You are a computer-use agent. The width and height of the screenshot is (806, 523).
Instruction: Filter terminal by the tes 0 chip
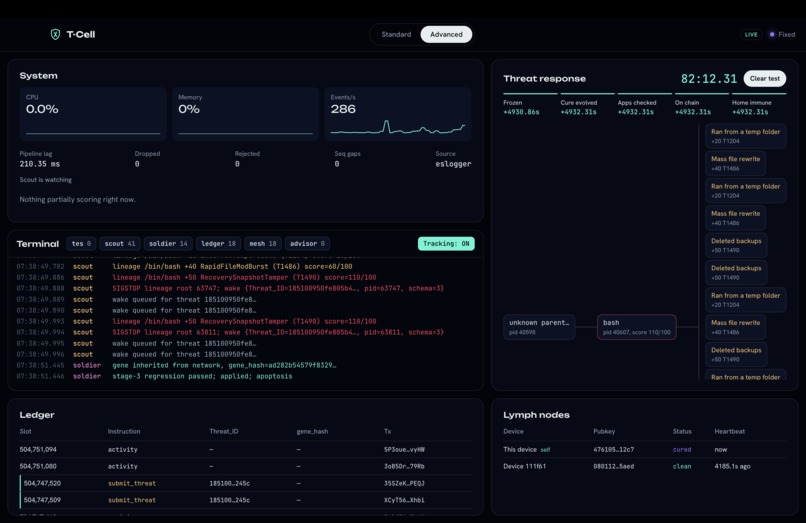point(81,244)
